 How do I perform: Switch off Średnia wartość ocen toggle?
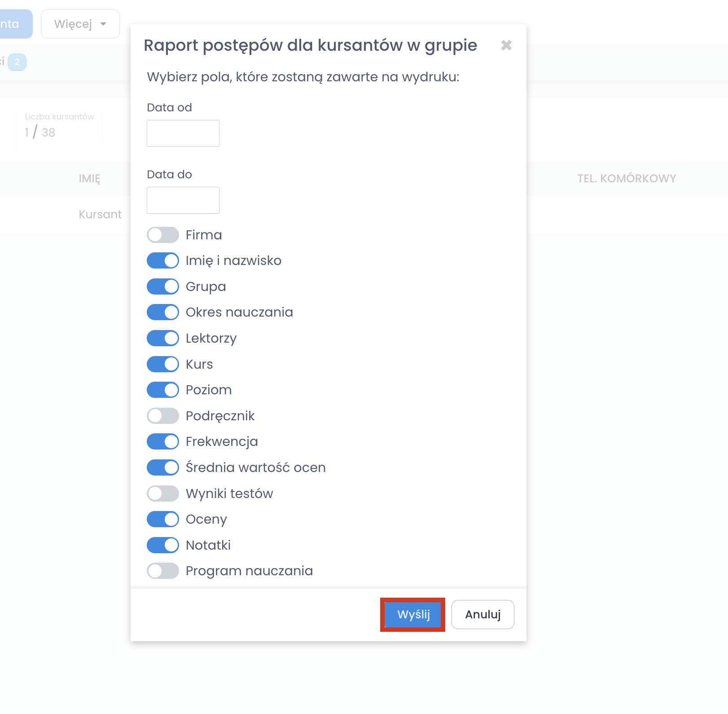[x=163, y=467]
